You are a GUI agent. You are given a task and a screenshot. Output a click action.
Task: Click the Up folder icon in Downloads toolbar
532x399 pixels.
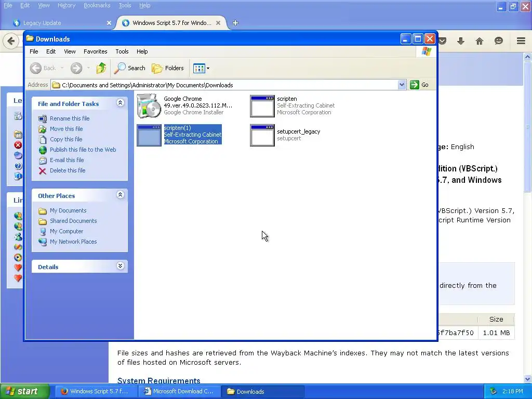pyautogui.click(x=101, y=68)
